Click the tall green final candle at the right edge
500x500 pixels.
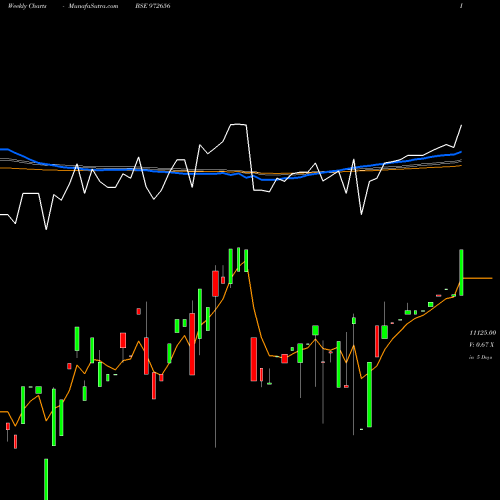pyautogui.click(x=461, y=272)
